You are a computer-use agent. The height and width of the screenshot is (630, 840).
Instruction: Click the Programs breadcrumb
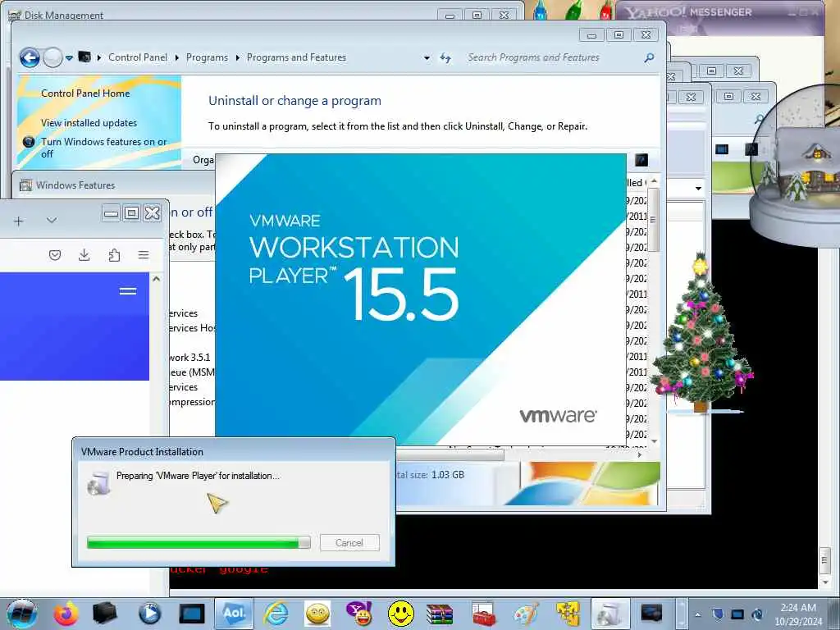207,57
